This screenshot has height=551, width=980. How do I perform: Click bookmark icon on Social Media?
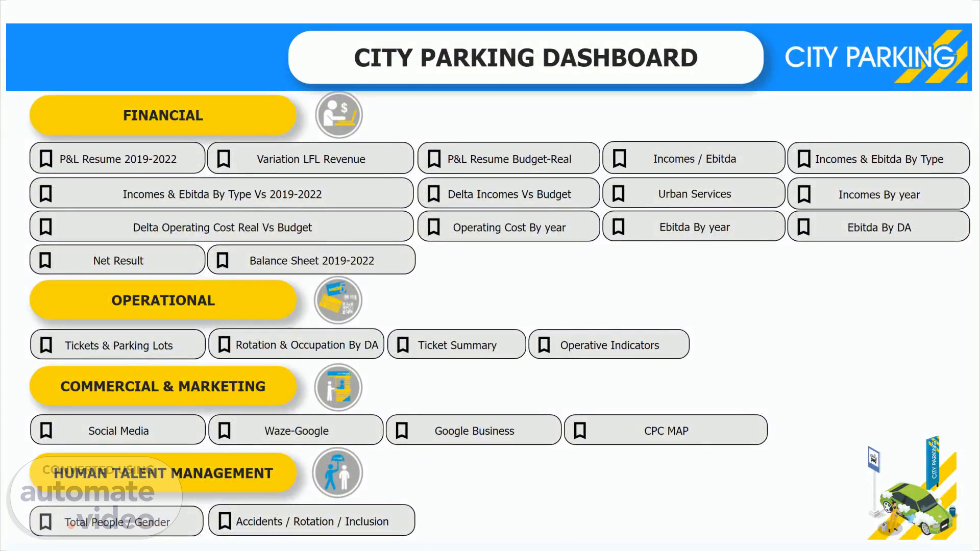point(46,430)
